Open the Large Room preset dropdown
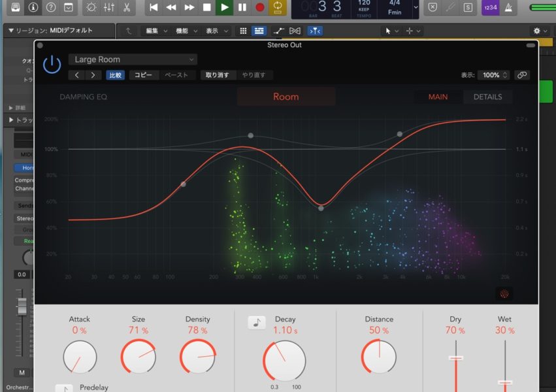 pyautogui.click(x=133, y=59)
